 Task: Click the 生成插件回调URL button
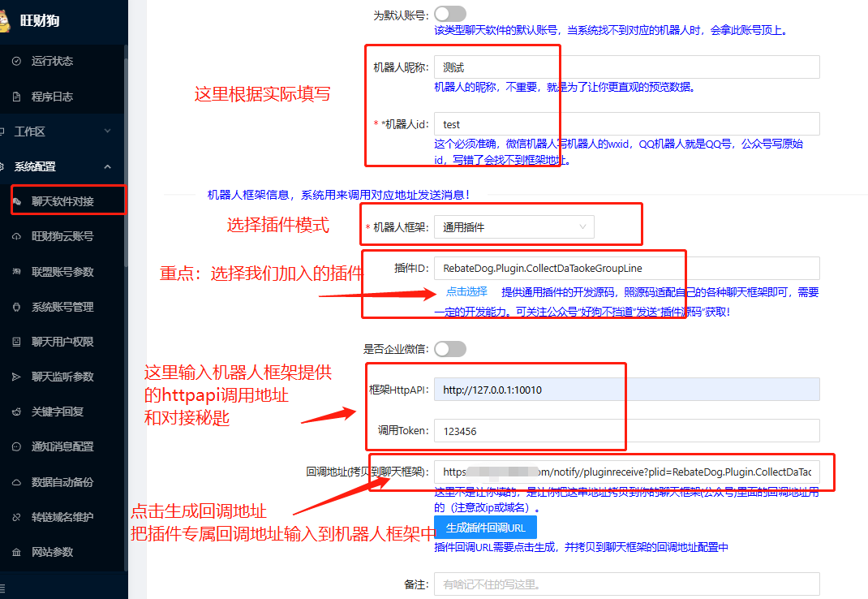tap(485, 528)
